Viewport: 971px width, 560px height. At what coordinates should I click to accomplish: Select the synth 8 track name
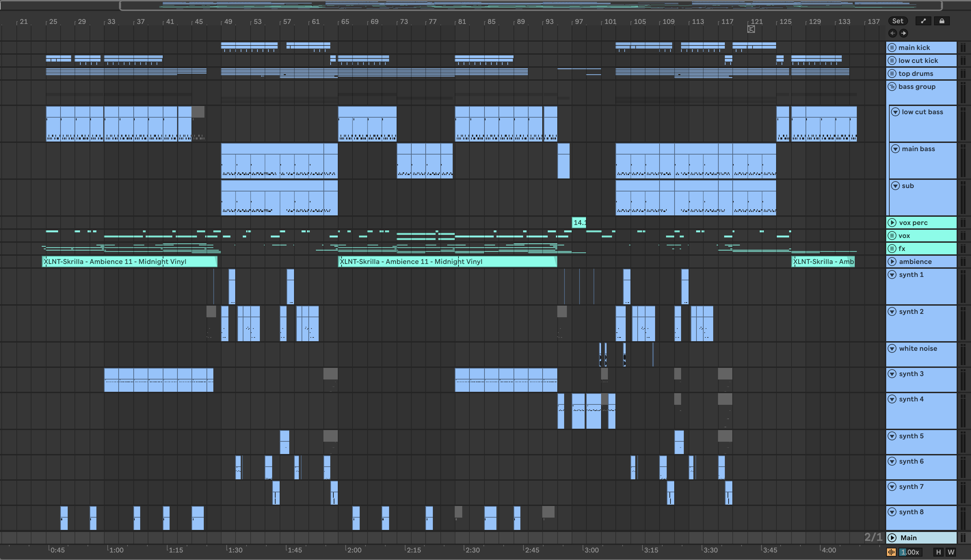(x=911, y=512)
